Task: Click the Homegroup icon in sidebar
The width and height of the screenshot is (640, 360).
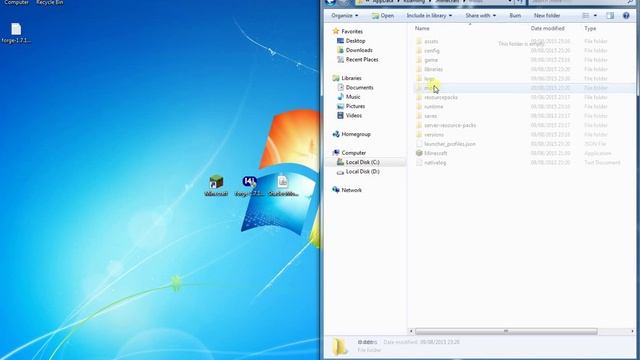Action: click(336, 134)
